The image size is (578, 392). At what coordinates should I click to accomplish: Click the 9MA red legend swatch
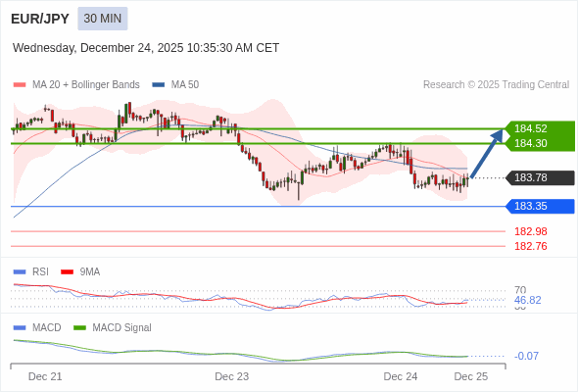click(67, 272)
